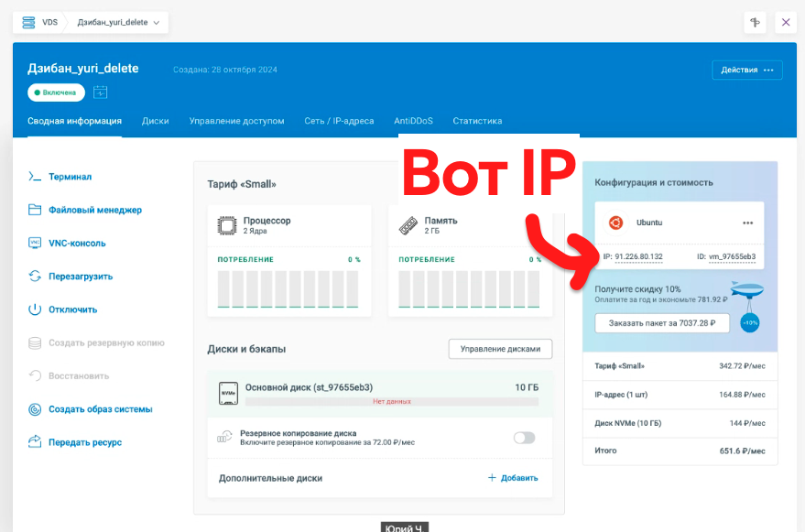805x532 pixels.
Task: Click the Передать ресурс transfer icon
Action: tap(35, 442)
